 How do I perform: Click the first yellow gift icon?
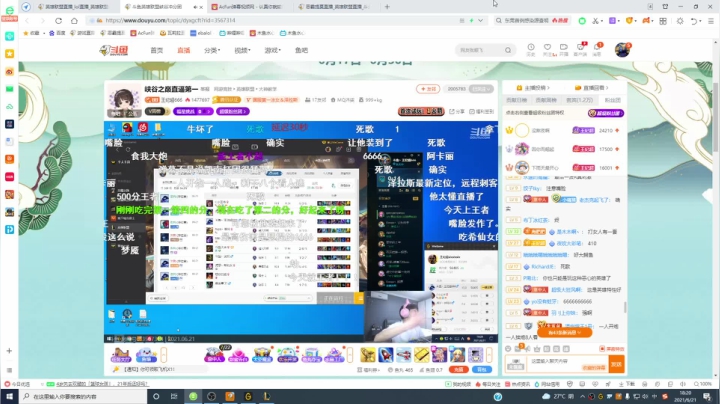click(368, 355)
